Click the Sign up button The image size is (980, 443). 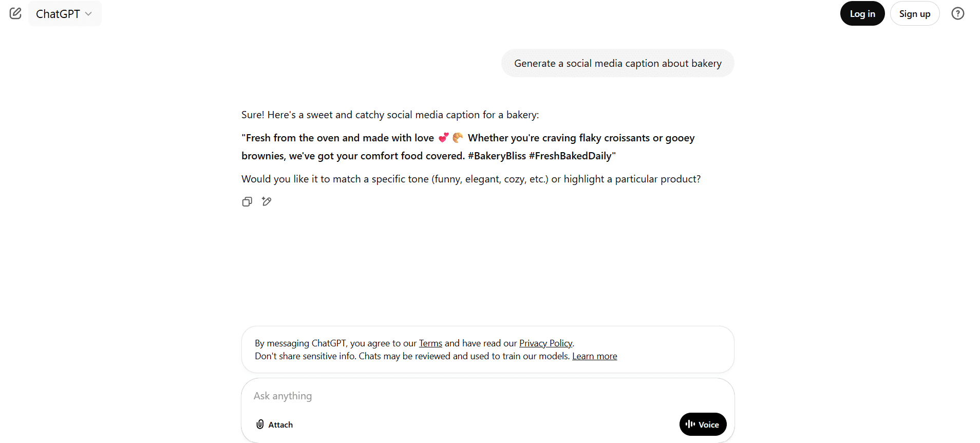coord(915,13)
